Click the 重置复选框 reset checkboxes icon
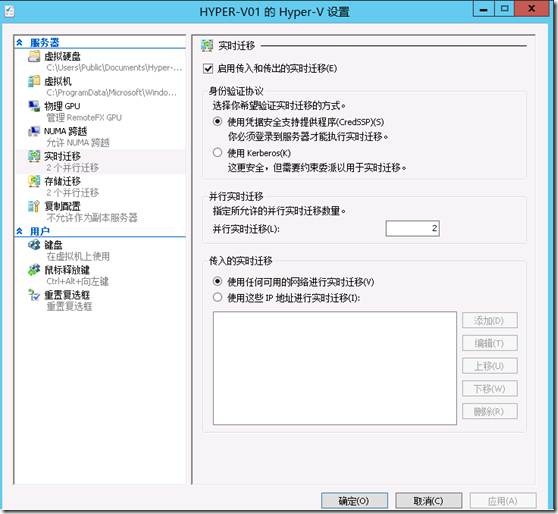The image size is (558, 514). tap(34, 295)
